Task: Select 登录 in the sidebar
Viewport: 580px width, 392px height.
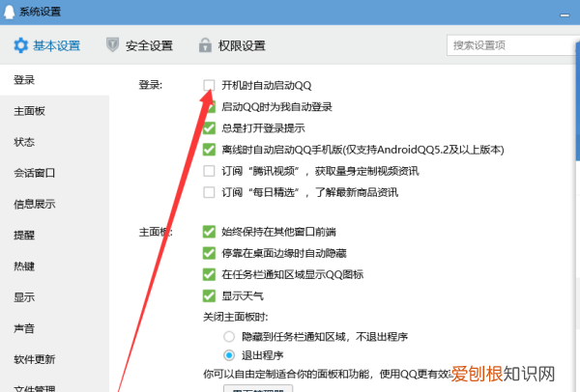Action: [54, 80]
